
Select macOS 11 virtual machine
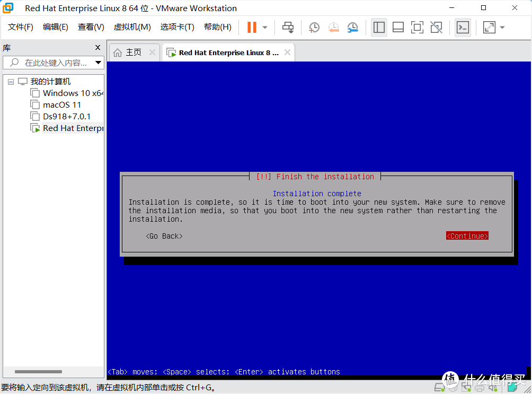pos(62,105)
